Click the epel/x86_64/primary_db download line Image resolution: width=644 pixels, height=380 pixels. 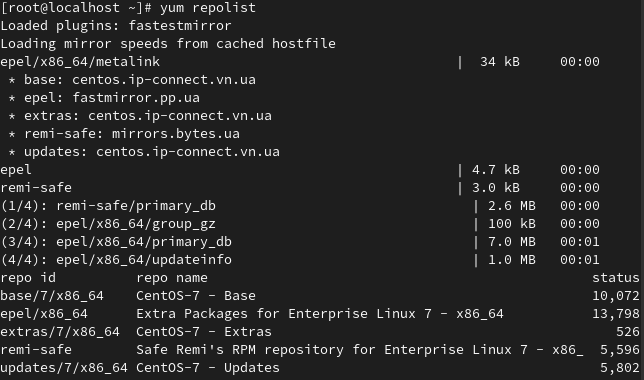(300, 242)
